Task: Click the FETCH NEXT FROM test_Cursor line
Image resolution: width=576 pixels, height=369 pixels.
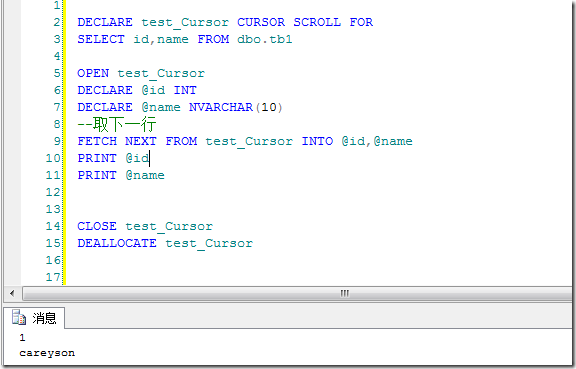Action: coord(245,141)
